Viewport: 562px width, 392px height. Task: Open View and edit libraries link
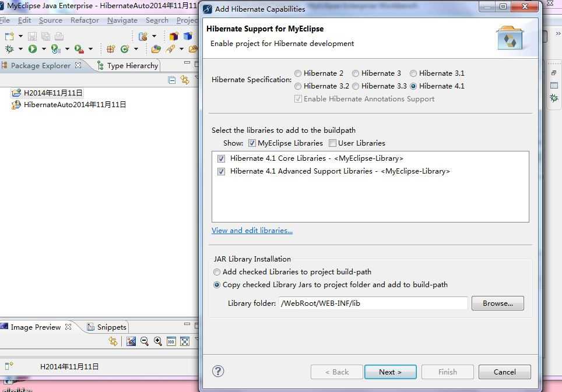(x=252, y=231)
